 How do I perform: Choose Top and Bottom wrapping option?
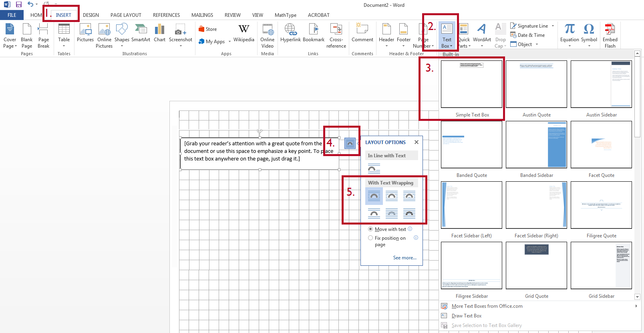tap(374, 214)
